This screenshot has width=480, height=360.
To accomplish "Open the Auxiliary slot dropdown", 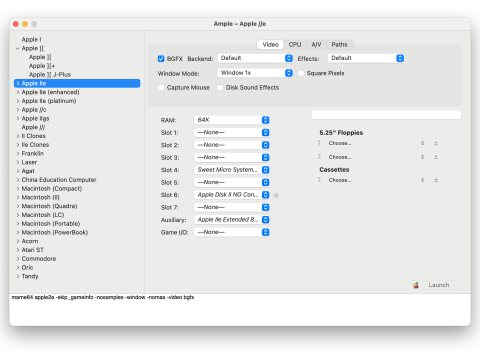I will pos(232,220).
